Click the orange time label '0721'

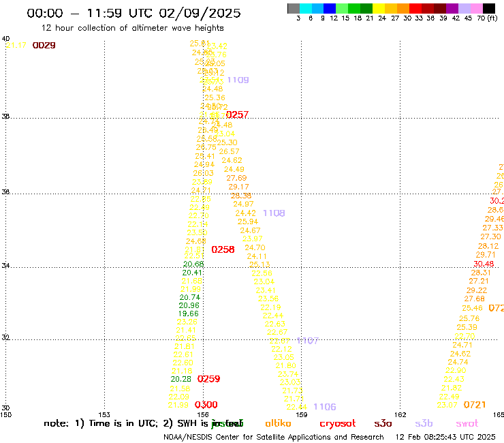(475, 405)
